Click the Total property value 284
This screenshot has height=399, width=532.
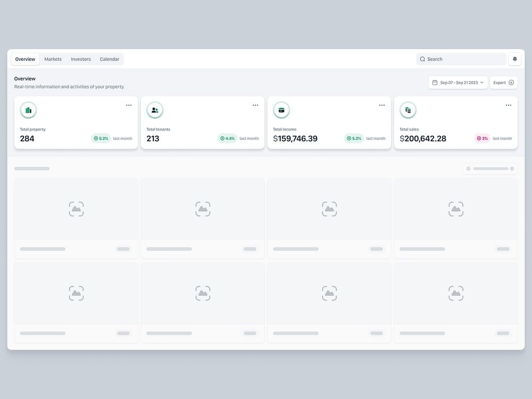point(27,138)
